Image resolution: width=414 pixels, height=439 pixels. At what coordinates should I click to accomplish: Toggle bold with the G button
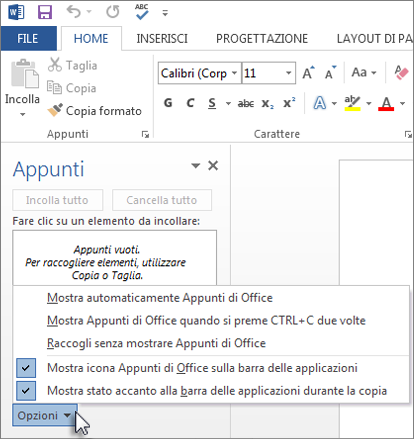168,103
